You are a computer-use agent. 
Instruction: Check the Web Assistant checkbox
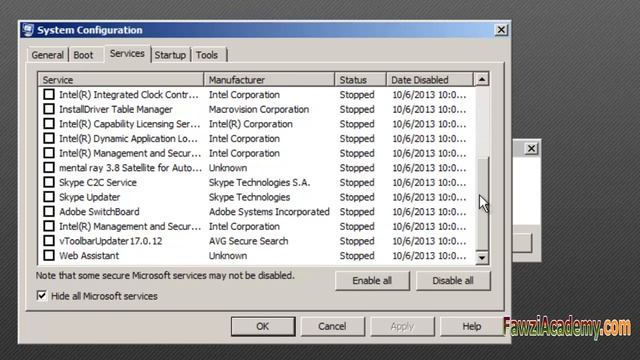click(x=49, y=256)
